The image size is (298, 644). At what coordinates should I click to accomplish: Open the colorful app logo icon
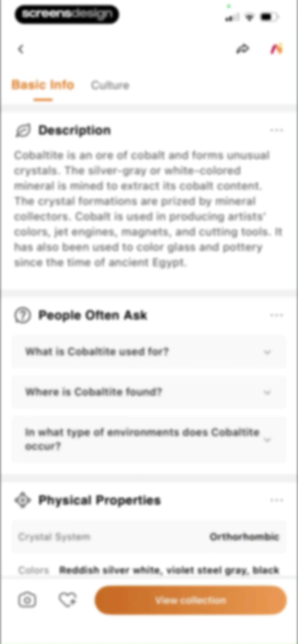(276, 49)
